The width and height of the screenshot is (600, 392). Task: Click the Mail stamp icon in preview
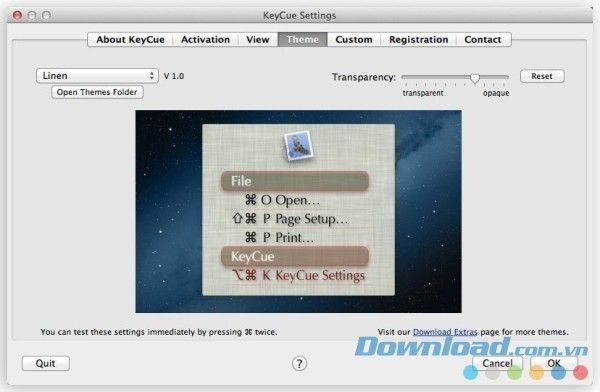coord(298,146)
